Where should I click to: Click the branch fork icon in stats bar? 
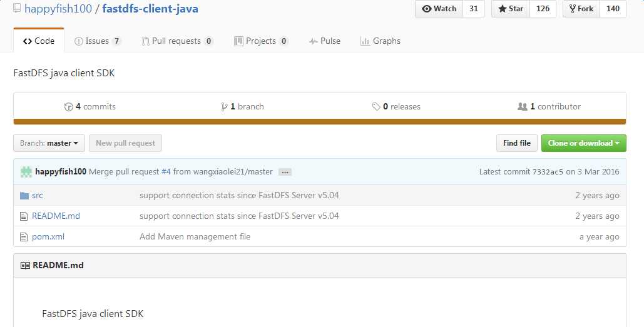tap(224, 107)
